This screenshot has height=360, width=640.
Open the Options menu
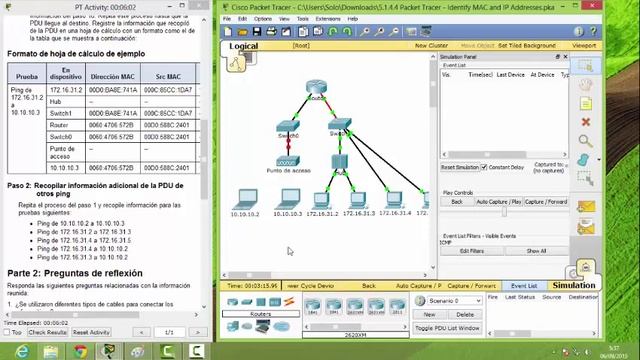pos(262,19)
